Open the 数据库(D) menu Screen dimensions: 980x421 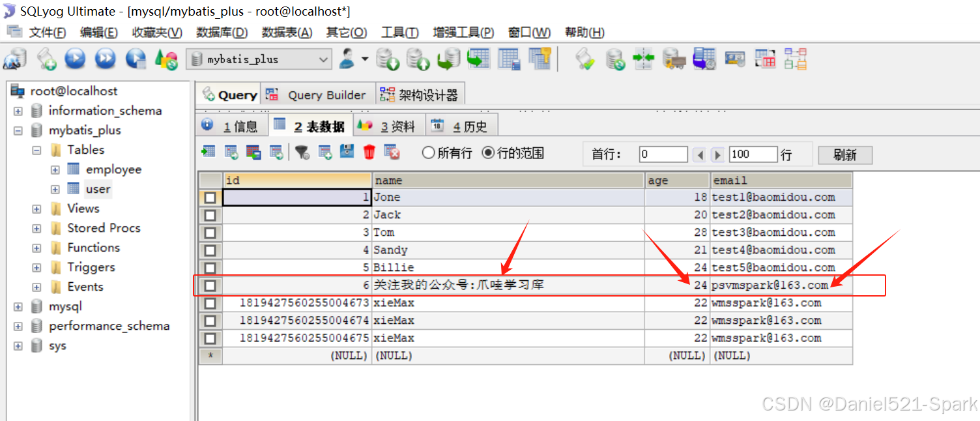222,33
